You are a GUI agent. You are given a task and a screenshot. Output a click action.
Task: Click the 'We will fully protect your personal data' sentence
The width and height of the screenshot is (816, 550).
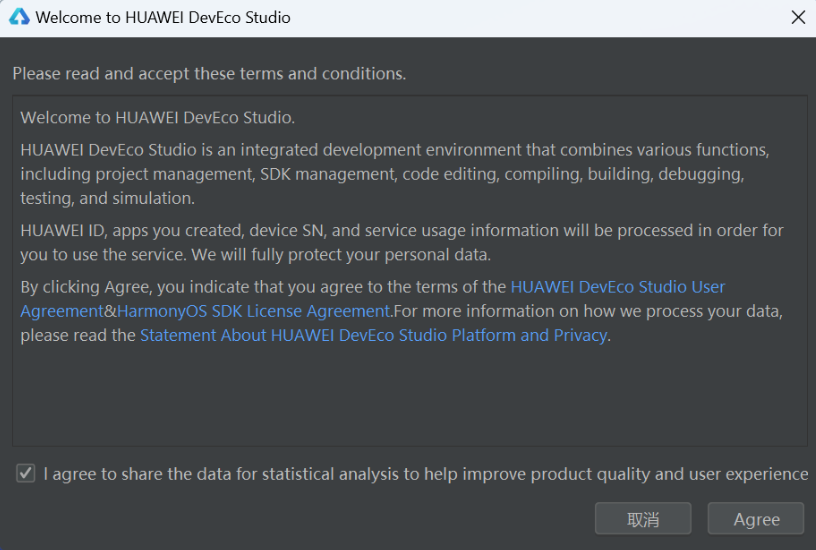click(x=341, y=254)
